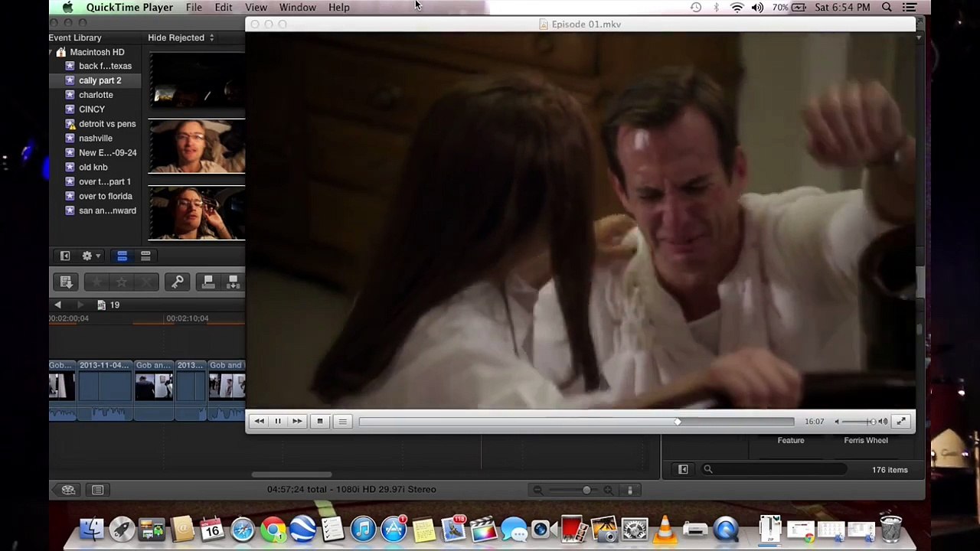Click the Feature effect label
Image resolution: width=980 pixels, height=551 pixels.
point(791,441)
